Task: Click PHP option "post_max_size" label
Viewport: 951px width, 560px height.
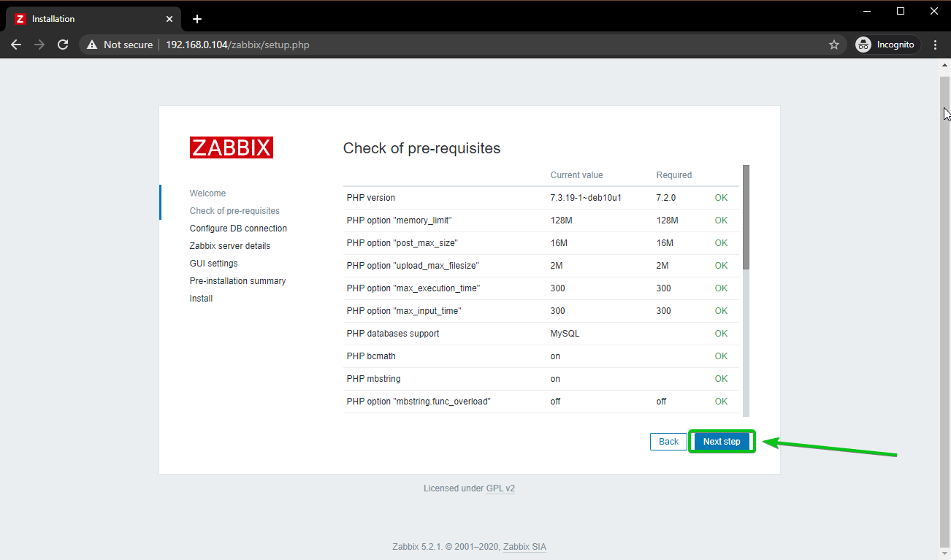Action: tap(402, 243)
